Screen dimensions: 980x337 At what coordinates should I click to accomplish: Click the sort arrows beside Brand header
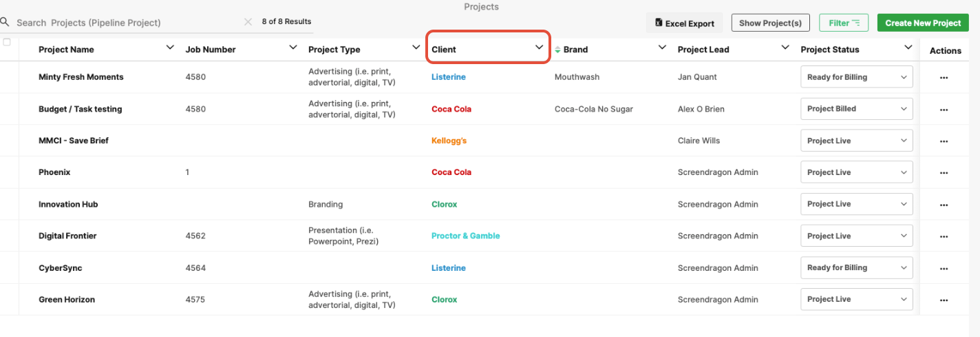click(x=558, y=50)
